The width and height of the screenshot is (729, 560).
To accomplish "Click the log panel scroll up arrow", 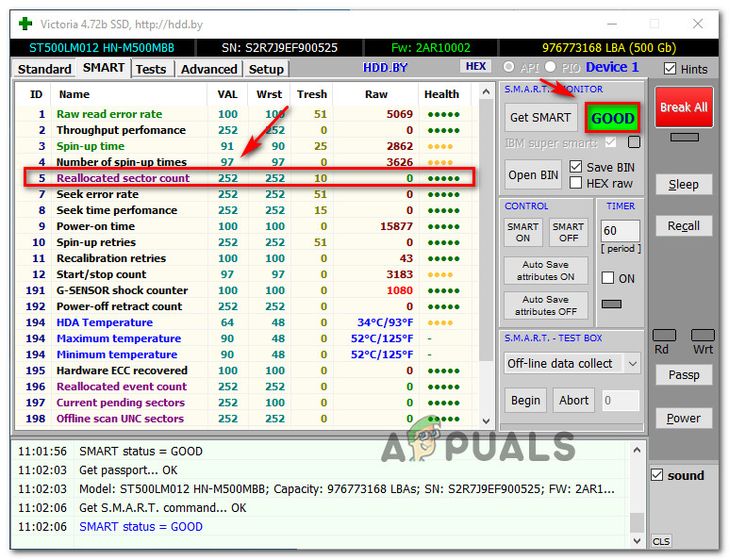I will pyautogui.click(x=637, y=450).
